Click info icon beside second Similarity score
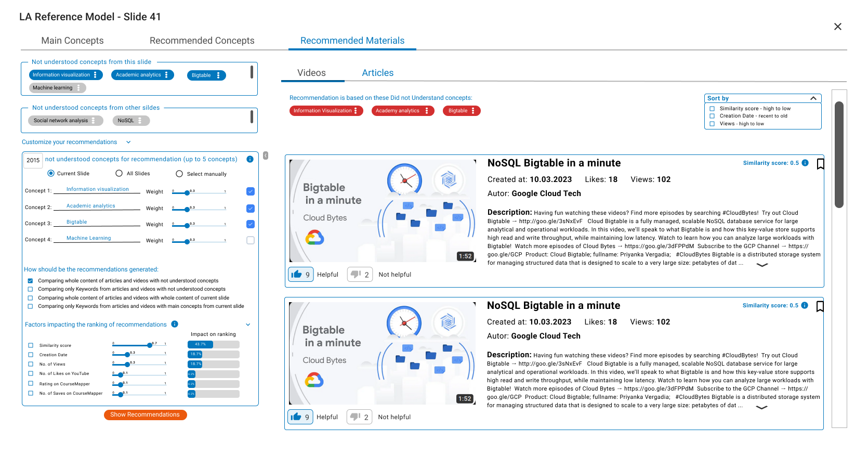The width and height of the screenshot is (868, 454). (x=805, y=305)
